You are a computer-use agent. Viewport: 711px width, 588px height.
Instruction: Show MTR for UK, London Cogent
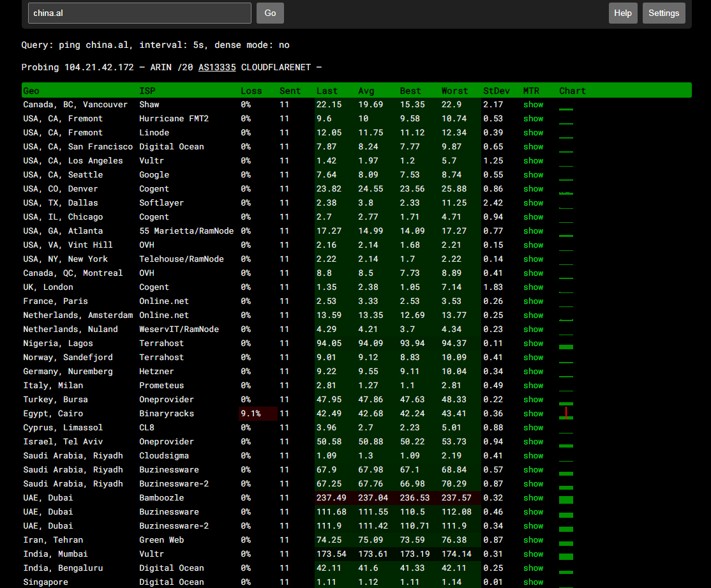(533, 287)
